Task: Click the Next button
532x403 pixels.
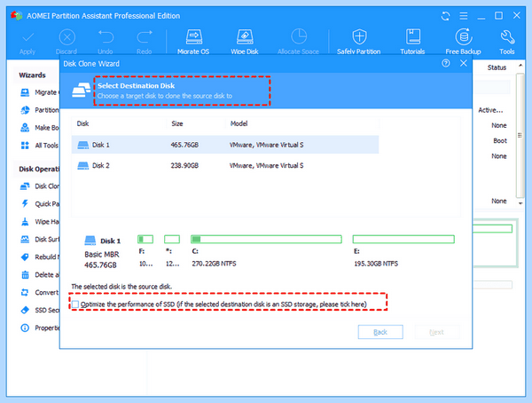Action: point(436,332)
